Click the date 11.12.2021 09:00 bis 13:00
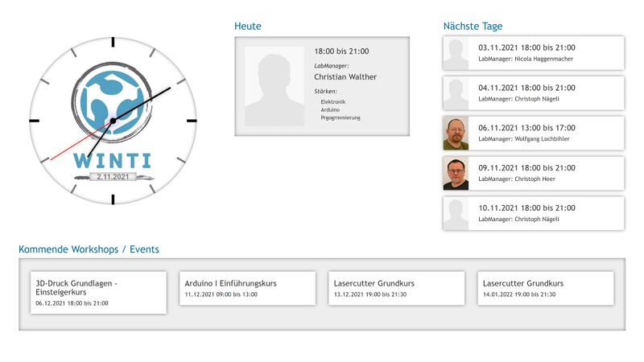644x362 pixels. (x=221, y=294)
